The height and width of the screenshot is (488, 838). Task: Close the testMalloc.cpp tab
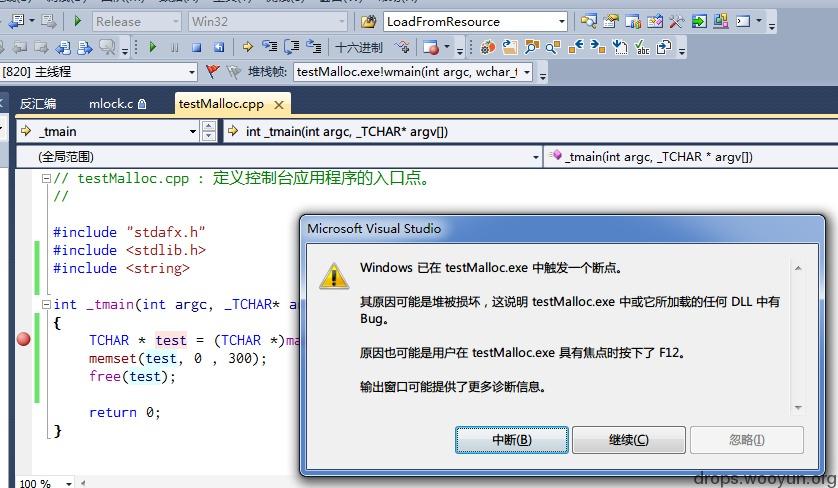coord(278,105)
